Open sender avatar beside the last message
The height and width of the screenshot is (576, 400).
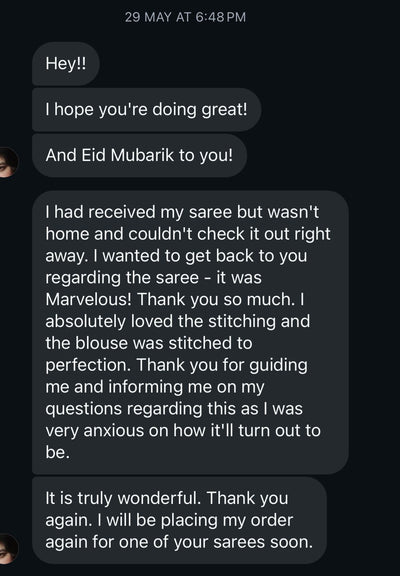tap(8, 549)
